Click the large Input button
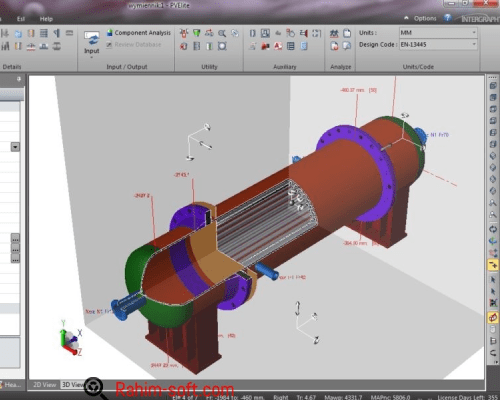Screen dimensions: 500x400 click(92, 43)
